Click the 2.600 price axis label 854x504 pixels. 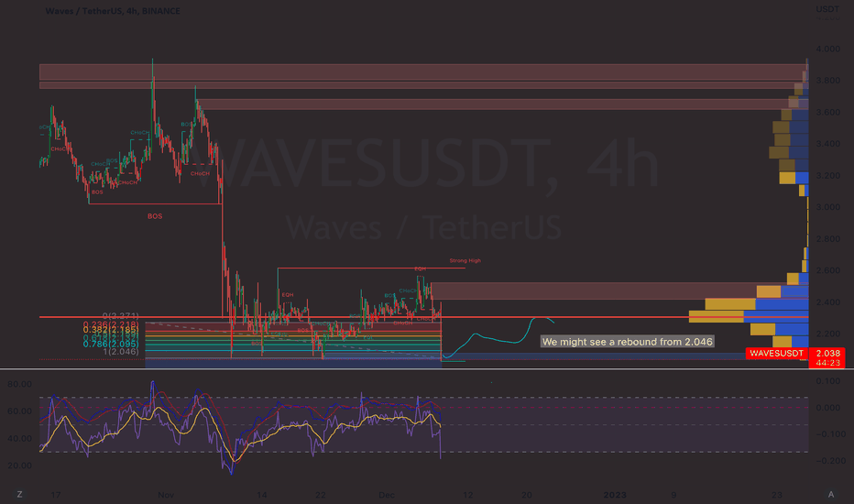(x=827, y=270)
